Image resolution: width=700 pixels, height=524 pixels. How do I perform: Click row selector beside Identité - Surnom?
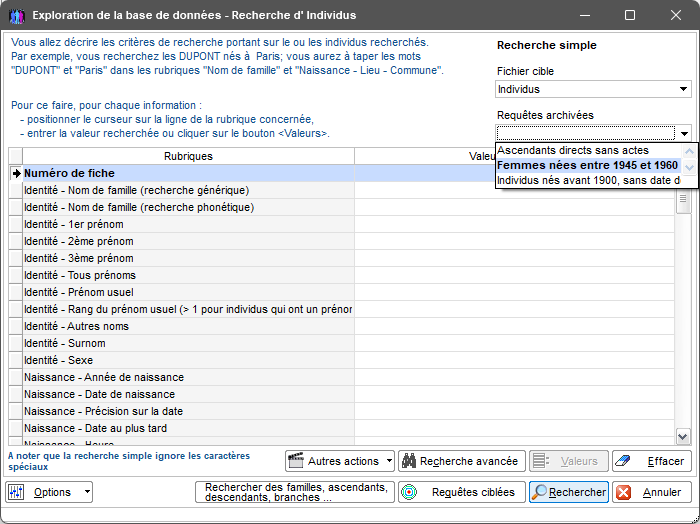[16, 343]
